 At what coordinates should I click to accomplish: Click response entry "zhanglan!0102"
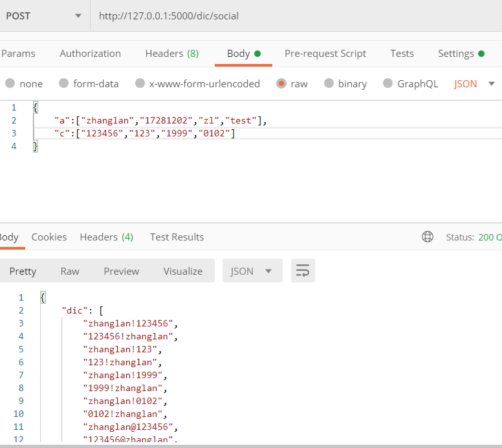(x=125, y=401)
